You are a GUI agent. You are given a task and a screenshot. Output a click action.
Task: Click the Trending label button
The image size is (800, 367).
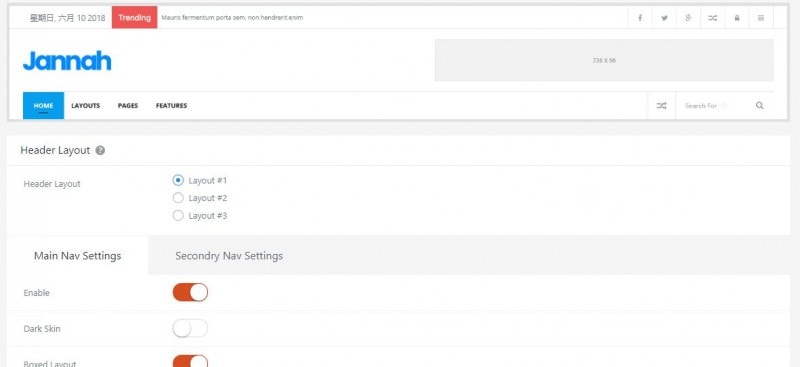(135, 17)
